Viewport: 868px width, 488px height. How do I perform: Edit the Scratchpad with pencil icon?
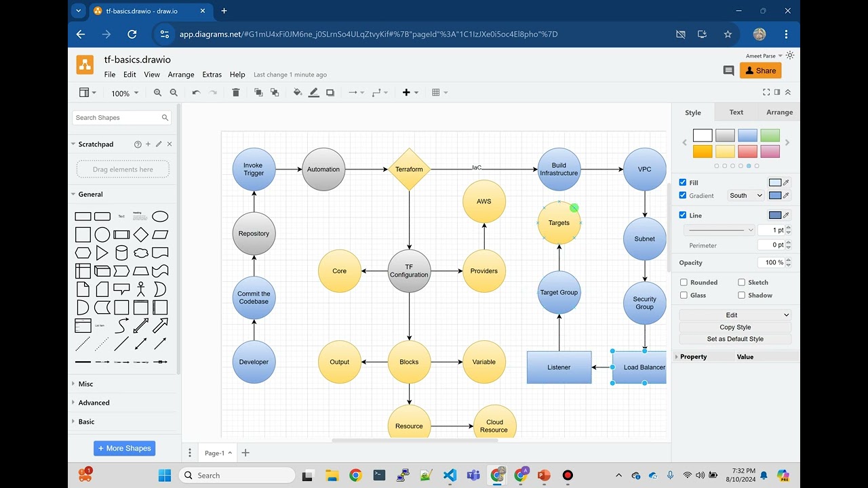[x=159, y=144]
